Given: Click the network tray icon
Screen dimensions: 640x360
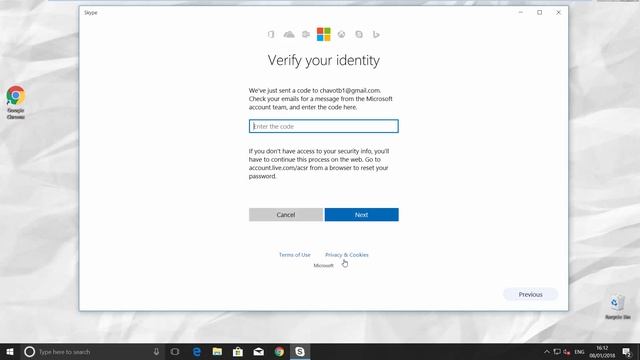Looking at the screenshot, I should [557, 351].
